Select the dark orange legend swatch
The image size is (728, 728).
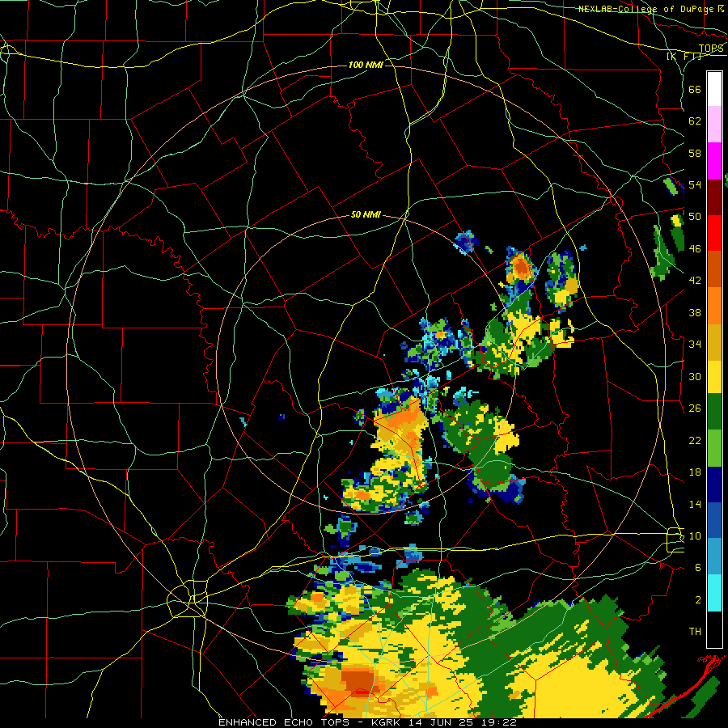[714, 269]
